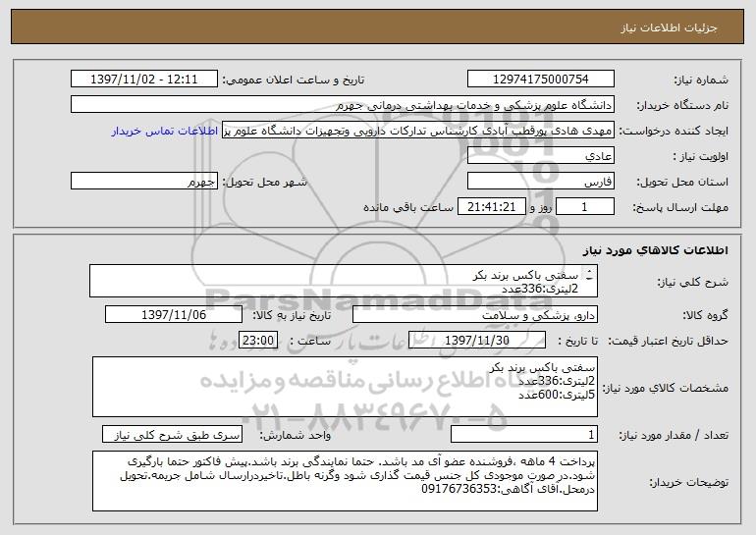Click the شماره نیاز label
This screenshot has width=756, height=535.
[x=701, y=80]
